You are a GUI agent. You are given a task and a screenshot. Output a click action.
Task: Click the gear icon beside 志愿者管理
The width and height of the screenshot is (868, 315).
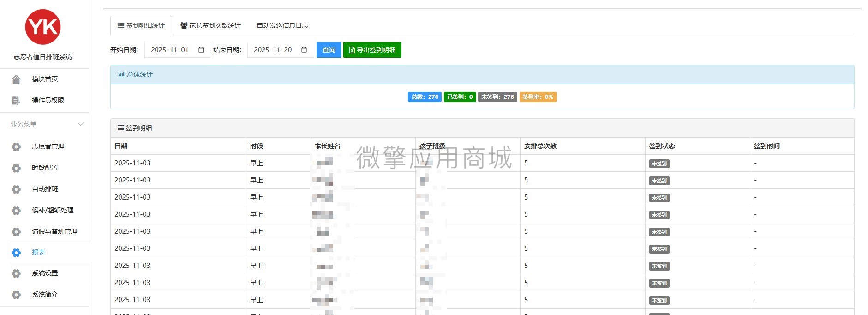[16, 147]
